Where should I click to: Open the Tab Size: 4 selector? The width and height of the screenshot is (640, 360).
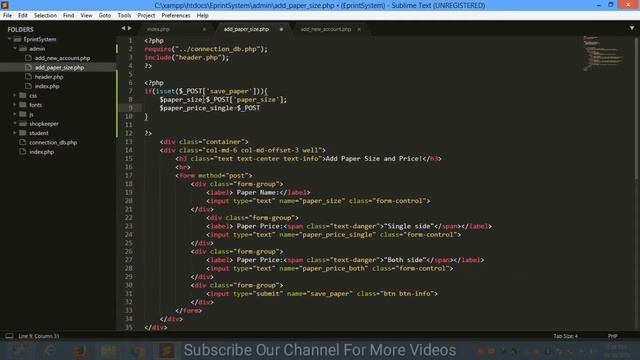point(565,336)
